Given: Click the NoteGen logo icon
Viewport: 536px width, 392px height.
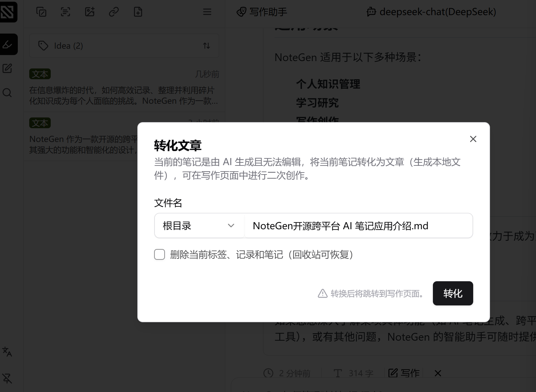Looking at the screenshot, I should coord(8,12).
